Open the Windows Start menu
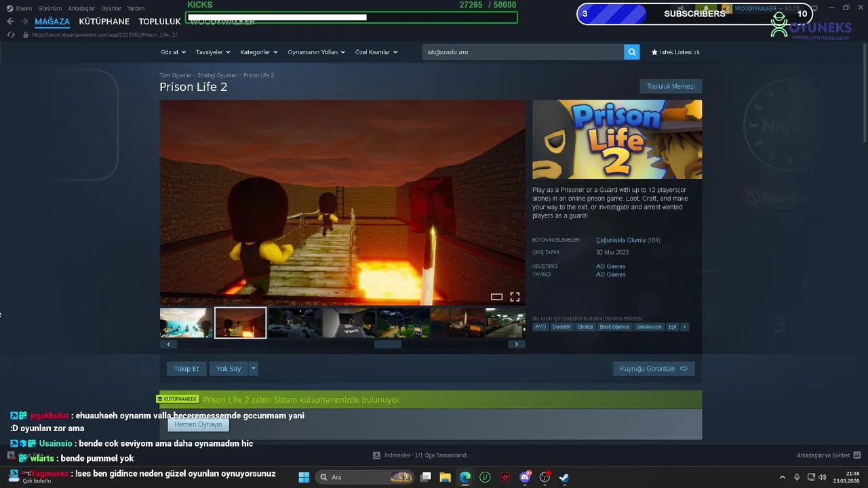The height and width of the screenshot is (488, 868). click(304, 477)
